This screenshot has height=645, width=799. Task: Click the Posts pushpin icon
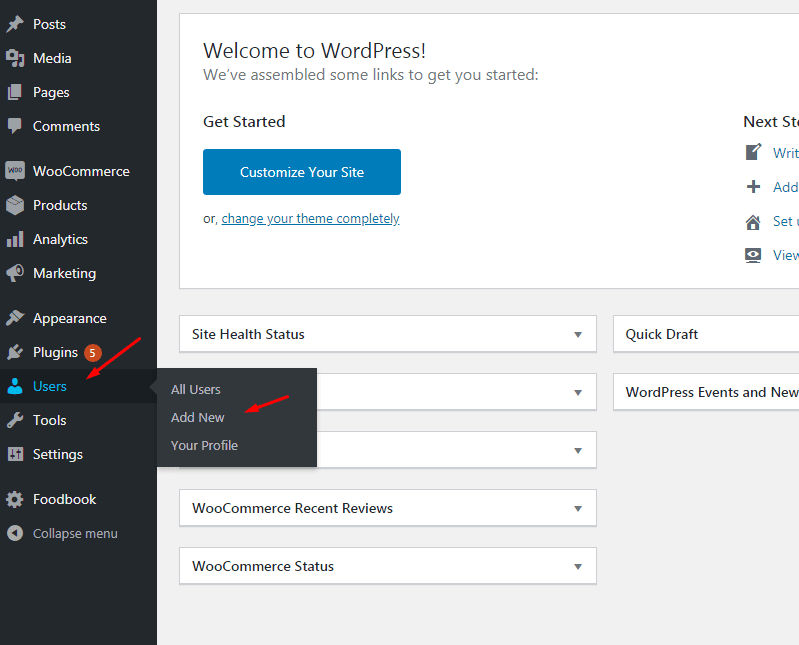(15, 24)
